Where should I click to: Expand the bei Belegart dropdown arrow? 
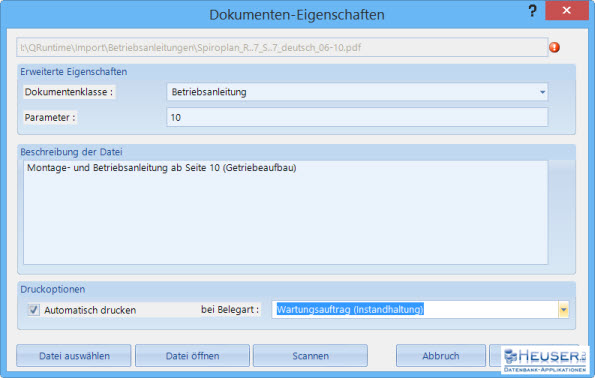[x=564, y=310]
